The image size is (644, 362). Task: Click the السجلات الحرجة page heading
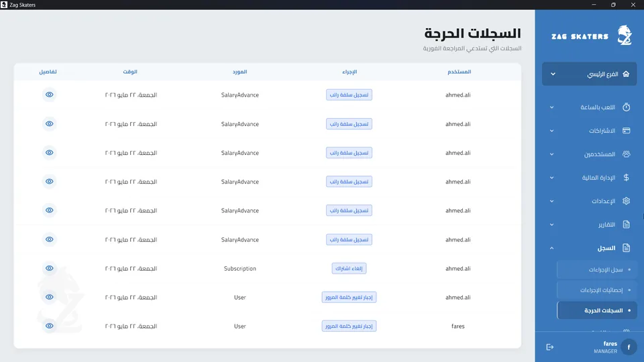pyautogui.click(x=472, y=34)
